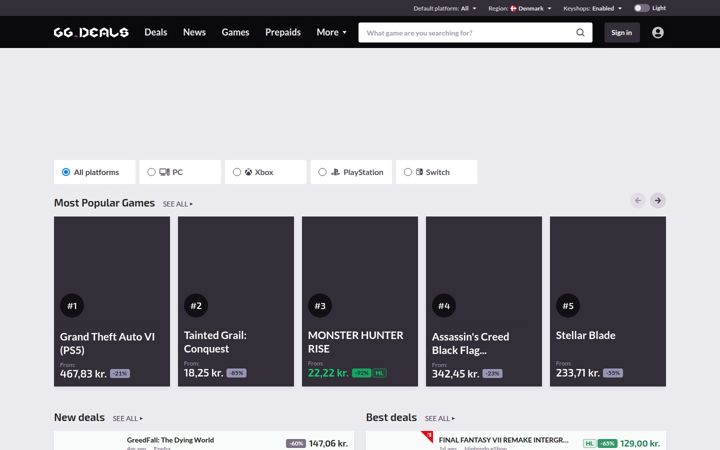720x450 pixels.
Task: Click the 467,83 kr. price
Action: [83, 374]
